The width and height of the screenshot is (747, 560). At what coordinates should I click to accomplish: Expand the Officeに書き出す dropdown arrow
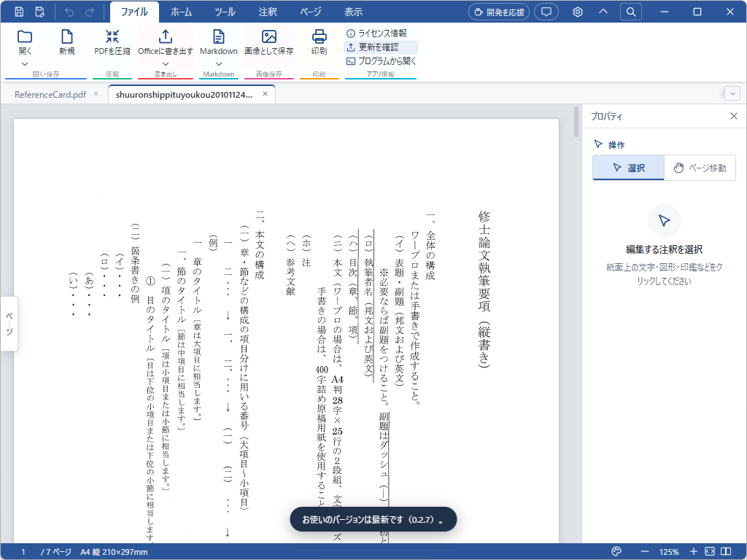[x=166, y=64]
